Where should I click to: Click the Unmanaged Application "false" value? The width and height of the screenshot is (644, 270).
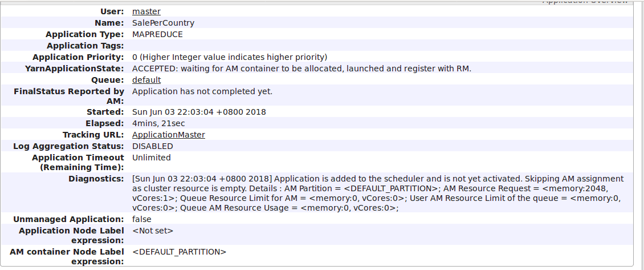(141, 219)
